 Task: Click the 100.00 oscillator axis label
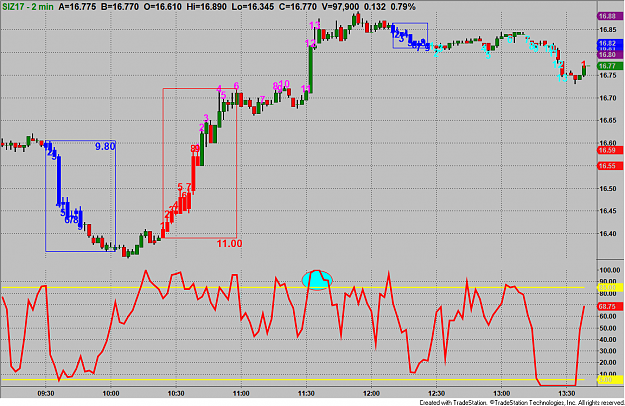(609, 270)
